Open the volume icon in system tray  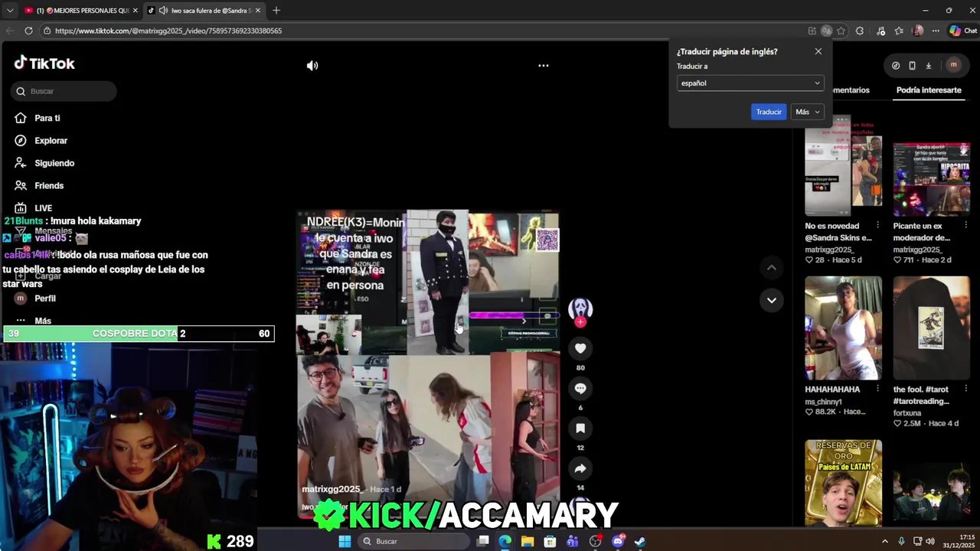(x=930, y=541)
